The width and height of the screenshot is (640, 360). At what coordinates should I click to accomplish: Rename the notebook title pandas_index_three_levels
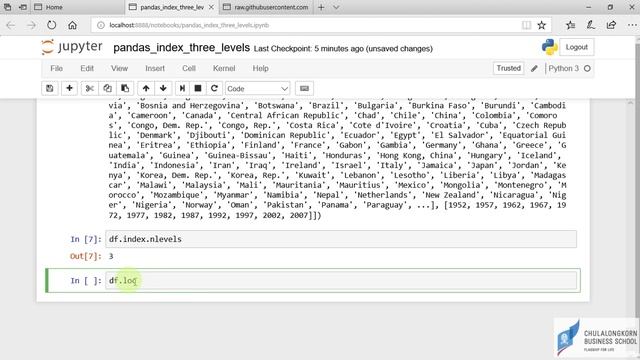[x=181, y=48]
